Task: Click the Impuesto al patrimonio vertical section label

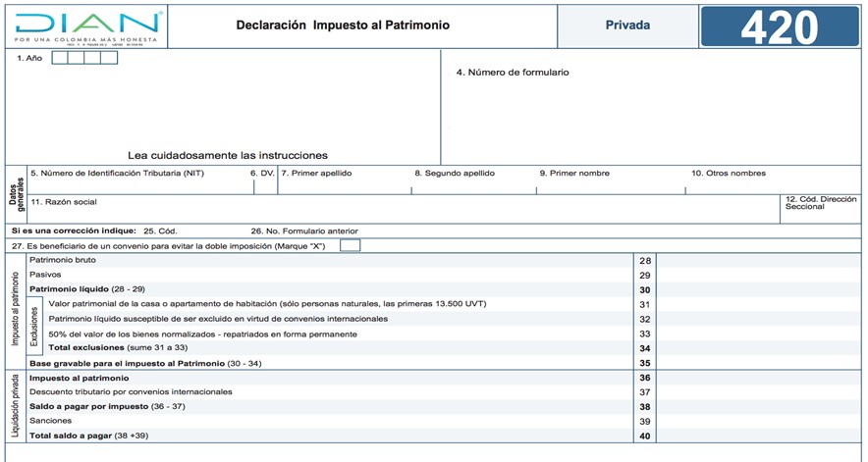Action: point(15,309)
